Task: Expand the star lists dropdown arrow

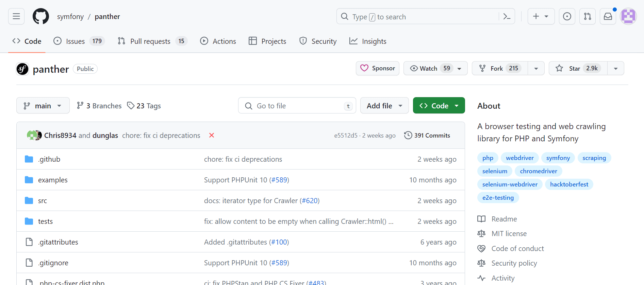Action: click(616, 68)
